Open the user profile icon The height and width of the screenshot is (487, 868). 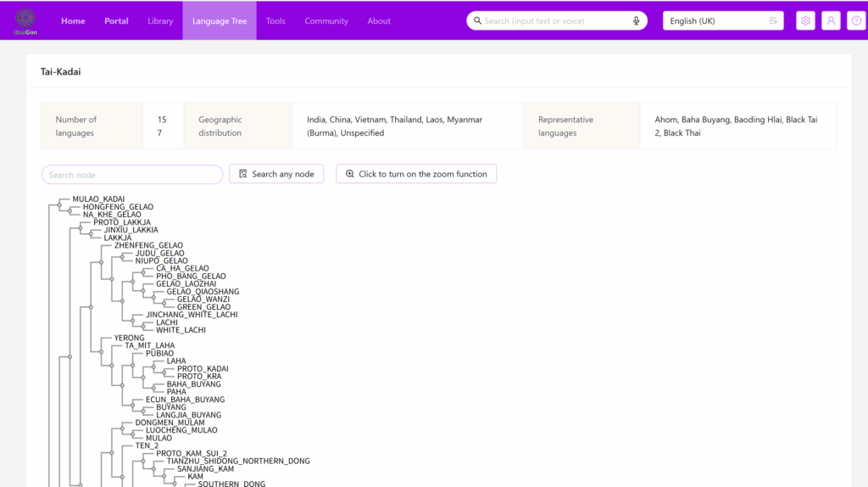(831, 21)
